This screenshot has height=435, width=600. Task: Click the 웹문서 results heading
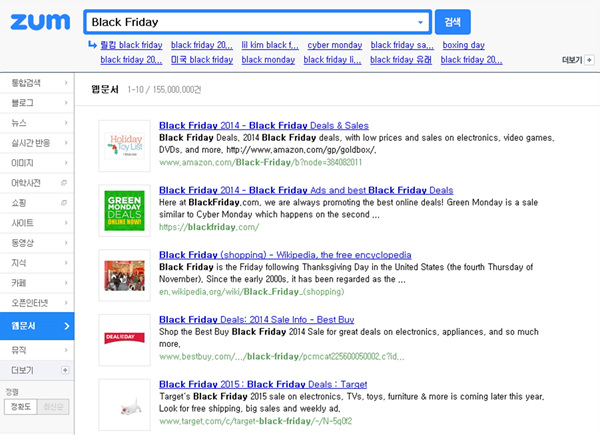[x=105, y=90]
